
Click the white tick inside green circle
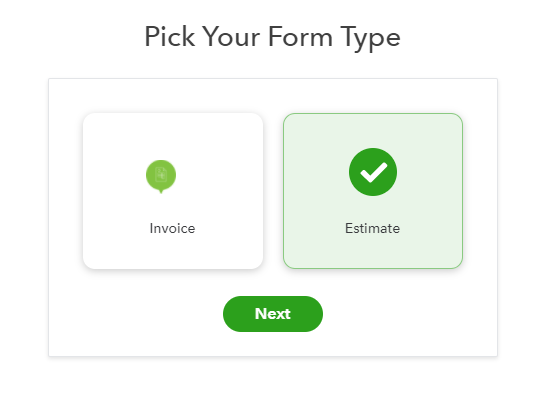point(373,172)
